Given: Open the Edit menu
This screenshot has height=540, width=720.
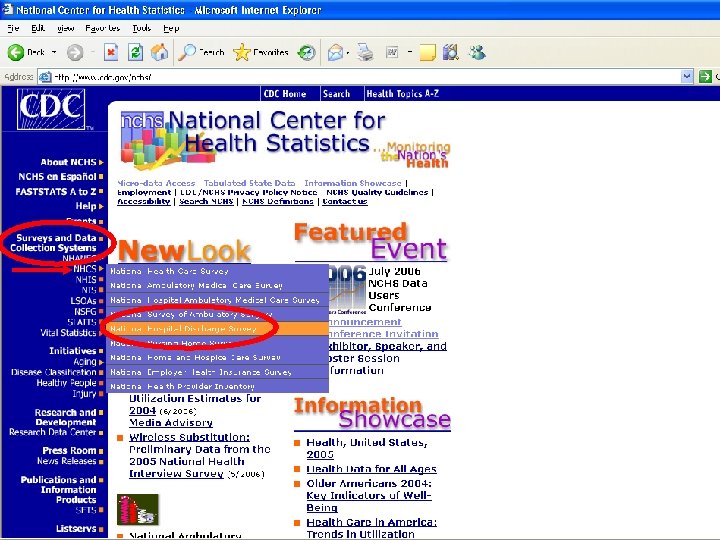Looking at the screenshot, I should coord(38,28).
